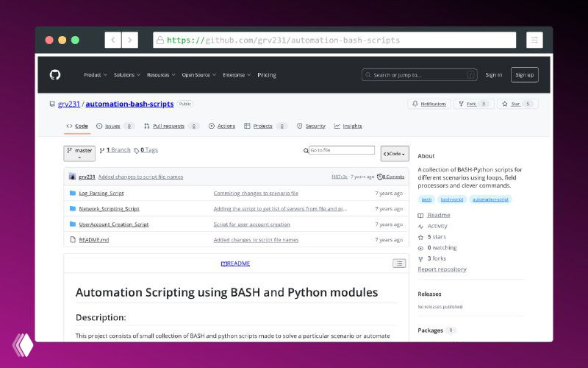Viewport: 588px width, 368px height.
Task: Switch to the Security tab
Action: point(311,126)
